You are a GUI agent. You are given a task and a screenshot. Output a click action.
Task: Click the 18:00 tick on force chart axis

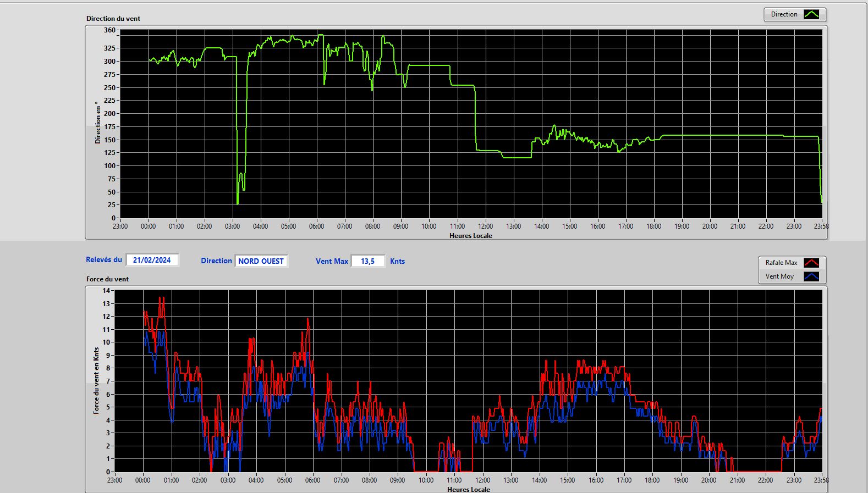(x=652, y=480)
